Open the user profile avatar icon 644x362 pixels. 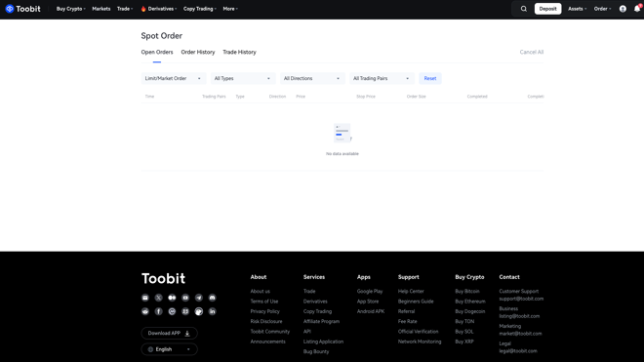[623, 9]
